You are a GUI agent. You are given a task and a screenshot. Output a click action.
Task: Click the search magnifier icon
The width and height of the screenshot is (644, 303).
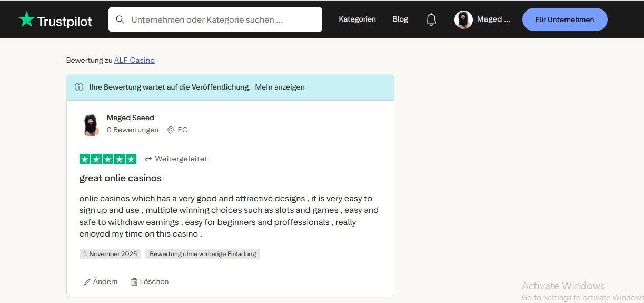point(120,19)
